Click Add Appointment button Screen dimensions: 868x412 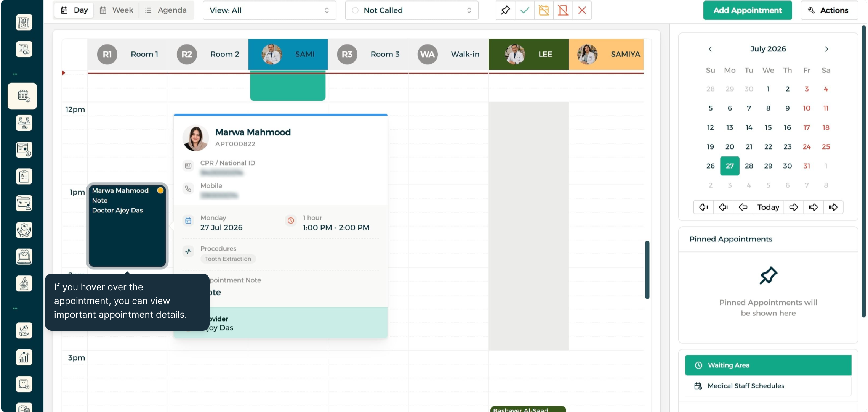(x=748, y=10)
